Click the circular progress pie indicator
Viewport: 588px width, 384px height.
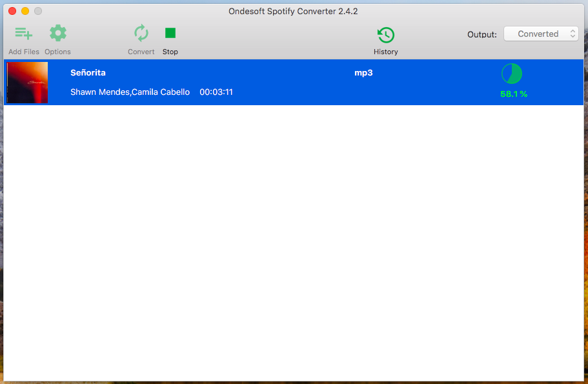point(511,74)
